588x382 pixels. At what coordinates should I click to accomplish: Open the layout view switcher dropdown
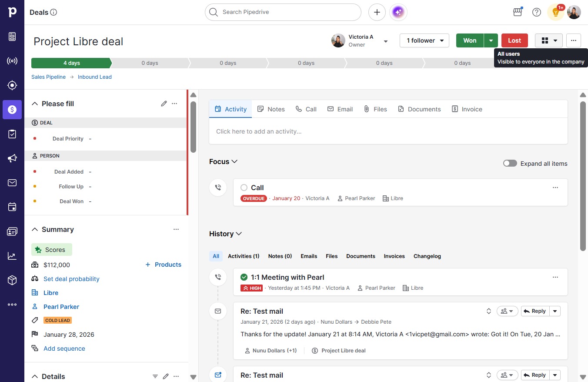549,40
